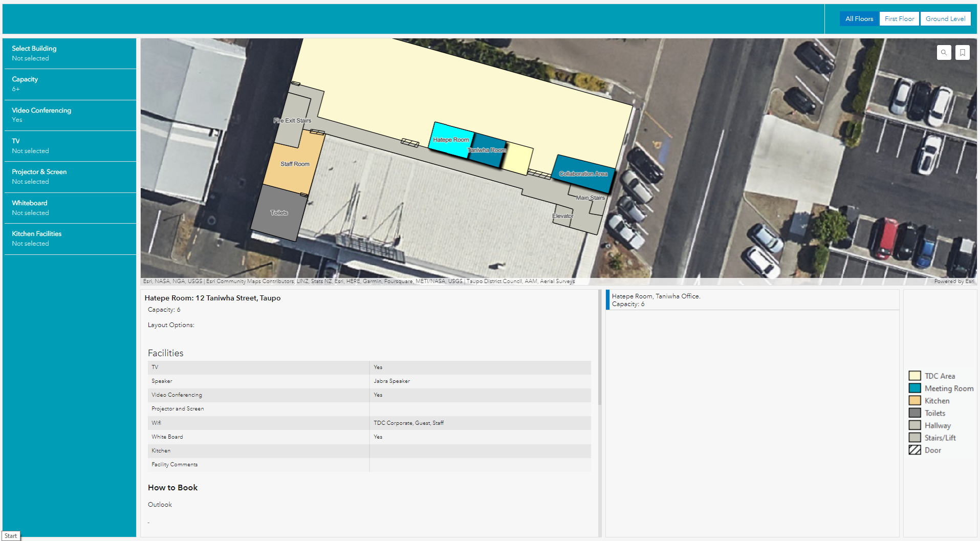980x541 pixels.
Task: Click the Powered by Esri link
Action: click(953, 281)
